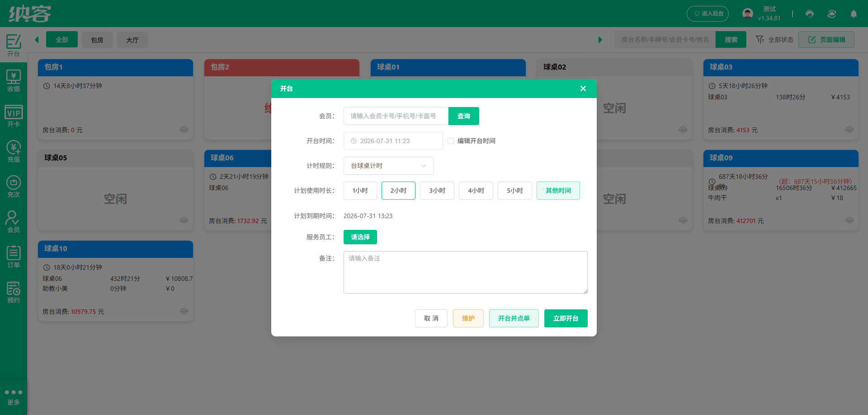Image resolution: width=868 pixels, height=415 pixels.
Task: Open the 开台 sidebar icon
Action: pos(14,45)
